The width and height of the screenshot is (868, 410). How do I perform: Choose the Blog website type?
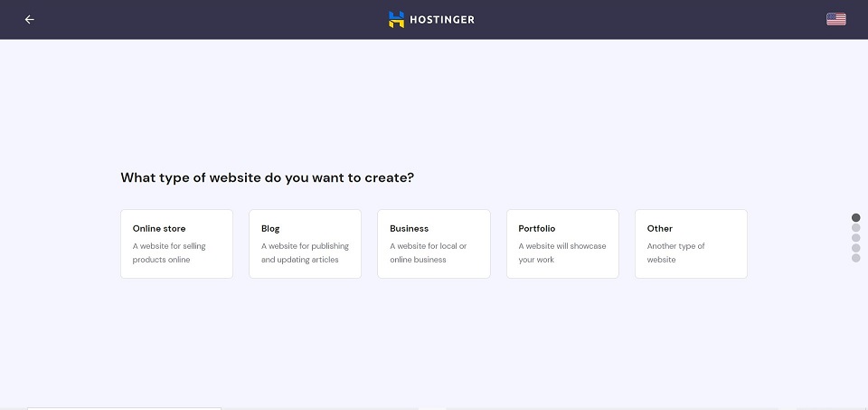click(x=305, y=243)
